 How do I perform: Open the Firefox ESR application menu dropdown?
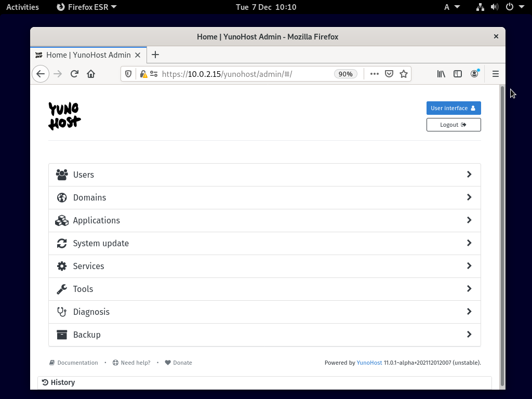[x=87, y=7]
